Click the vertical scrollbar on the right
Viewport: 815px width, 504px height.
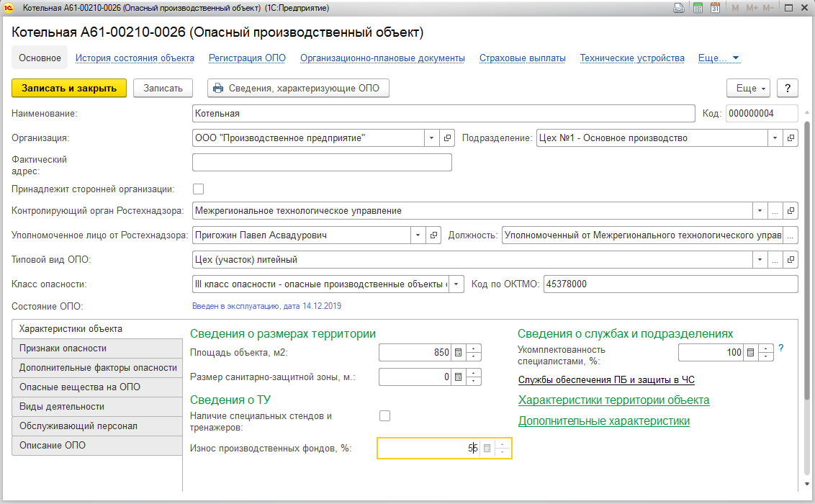(806, 260)
